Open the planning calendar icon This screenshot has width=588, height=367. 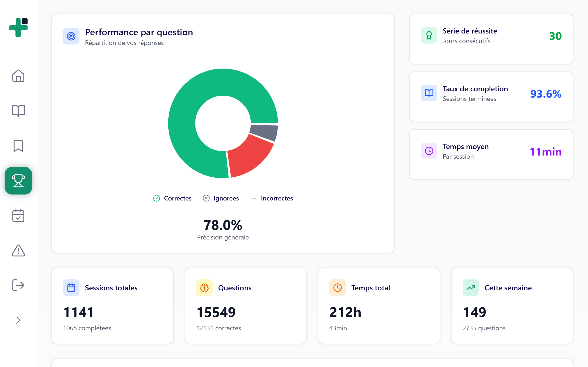(x=18, y=216)
